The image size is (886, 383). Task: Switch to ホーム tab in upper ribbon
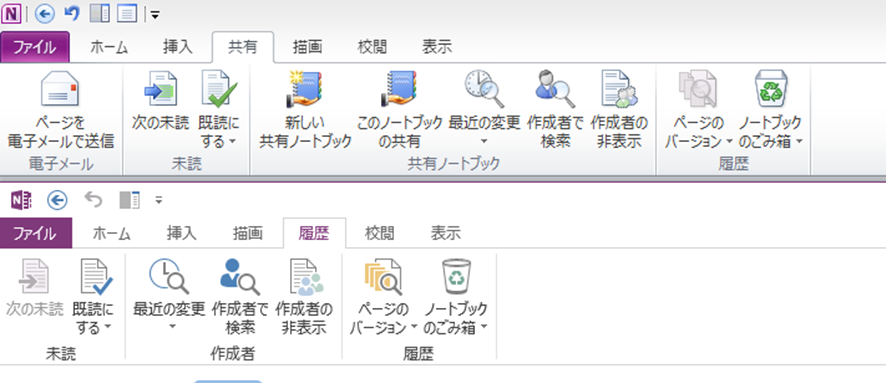(109, 47)
